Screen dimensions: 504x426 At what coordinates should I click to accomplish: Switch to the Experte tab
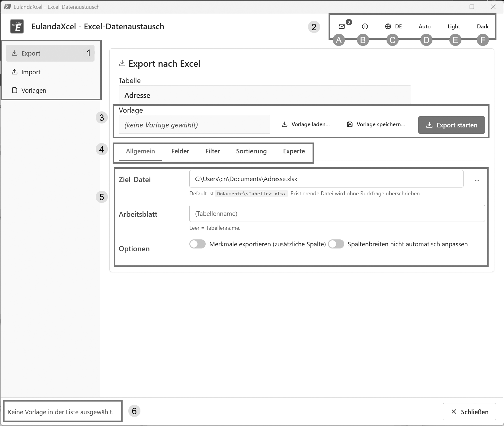294,151
